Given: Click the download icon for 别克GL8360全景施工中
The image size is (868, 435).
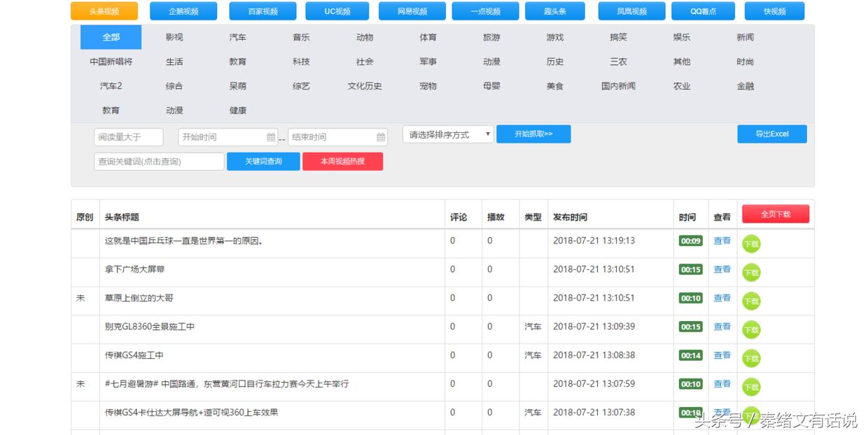Looking at the screenshot, I should tap(751, 329).
